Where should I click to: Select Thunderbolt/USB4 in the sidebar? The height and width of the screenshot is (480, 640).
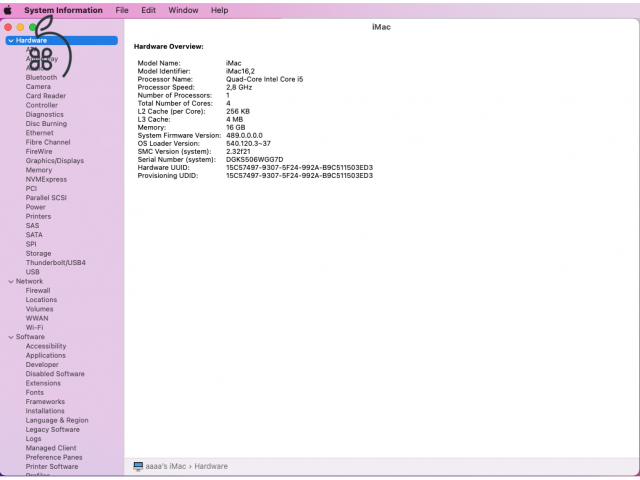point(56,263)
